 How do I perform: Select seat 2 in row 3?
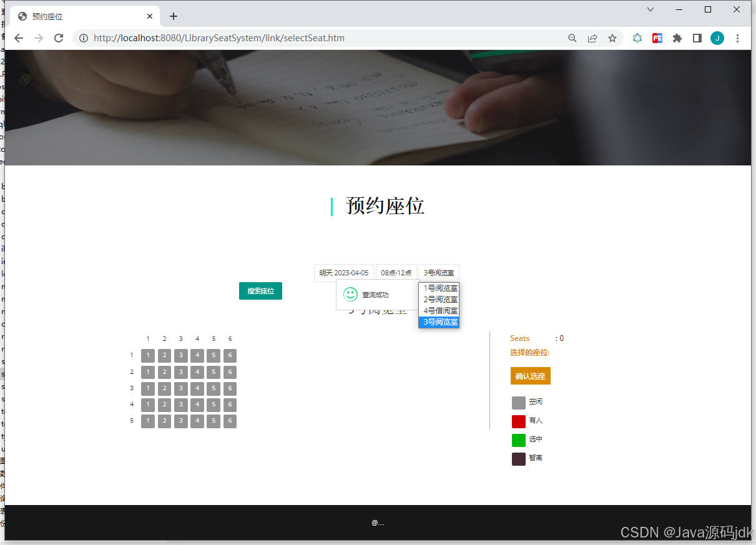click(164, 388)
